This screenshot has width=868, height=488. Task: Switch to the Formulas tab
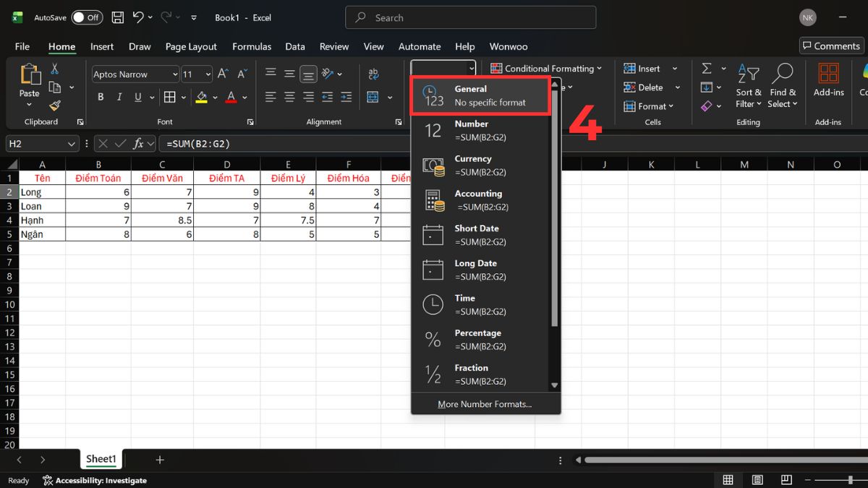(252, 46)
